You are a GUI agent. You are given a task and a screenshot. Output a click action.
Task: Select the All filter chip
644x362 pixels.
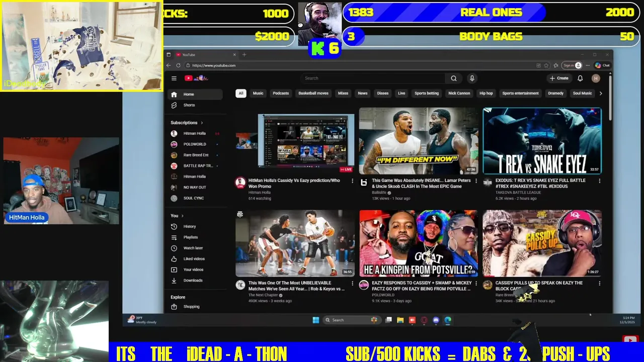point(240,93)
